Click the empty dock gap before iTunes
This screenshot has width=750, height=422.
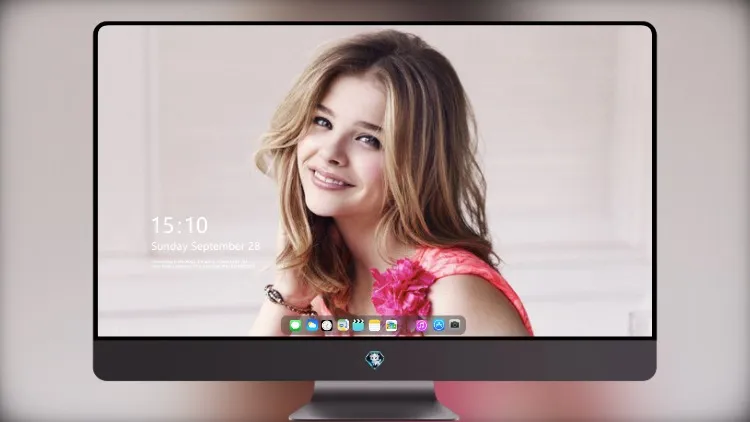pyautogui.click(x=407, y=326)
